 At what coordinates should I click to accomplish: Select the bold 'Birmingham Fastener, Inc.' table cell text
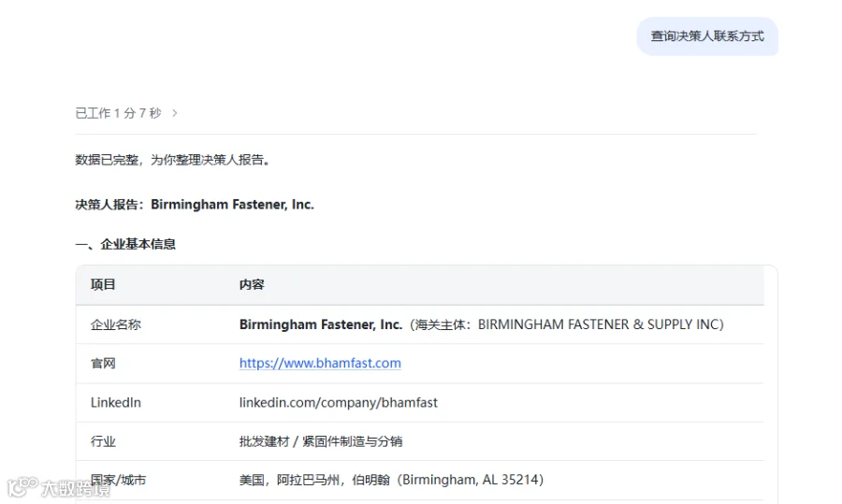pyautogui.click(x=321, y=324)
